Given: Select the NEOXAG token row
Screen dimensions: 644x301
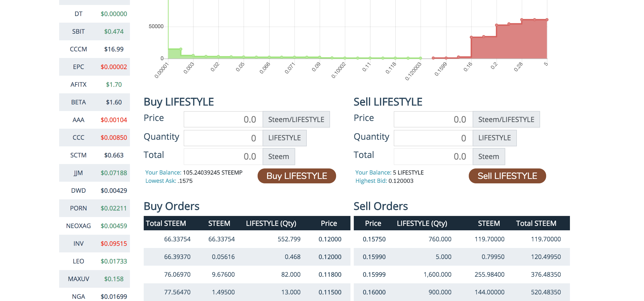Looking at the screenshot, I should [95, 226].
